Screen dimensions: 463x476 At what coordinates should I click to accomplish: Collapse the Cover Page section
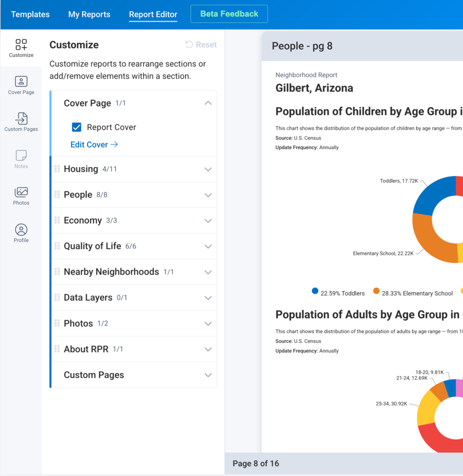[x=208, y=103]
